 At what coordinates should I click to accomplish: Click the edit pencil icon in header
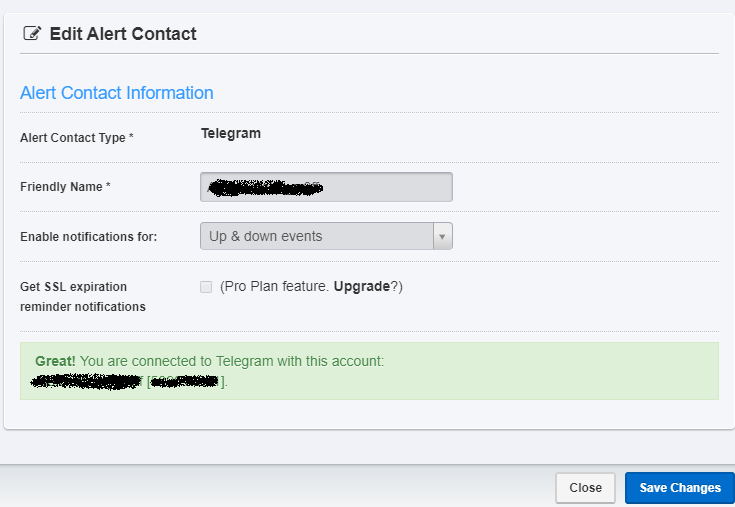32,34
